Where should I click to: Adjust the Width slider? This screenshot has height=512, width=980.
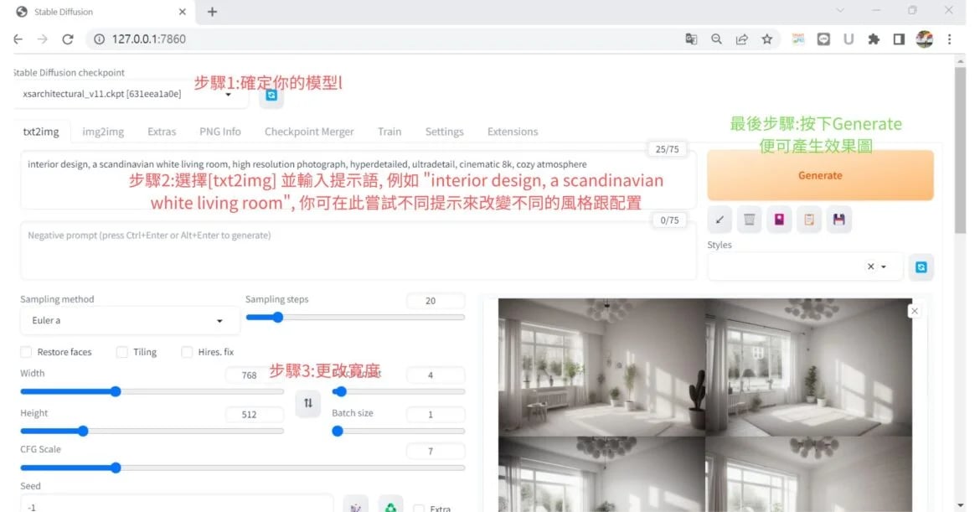tap(152, 392)
